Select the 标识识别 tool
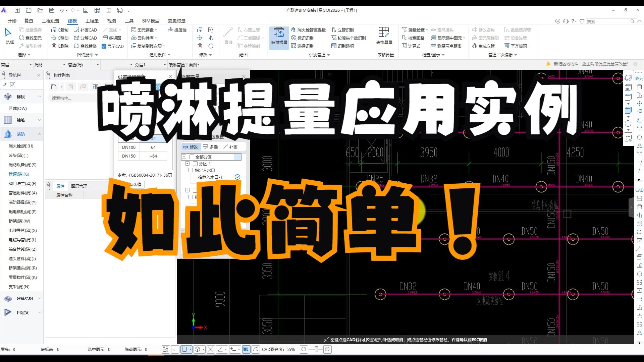The image size is (644, 362). pos(306,38)
